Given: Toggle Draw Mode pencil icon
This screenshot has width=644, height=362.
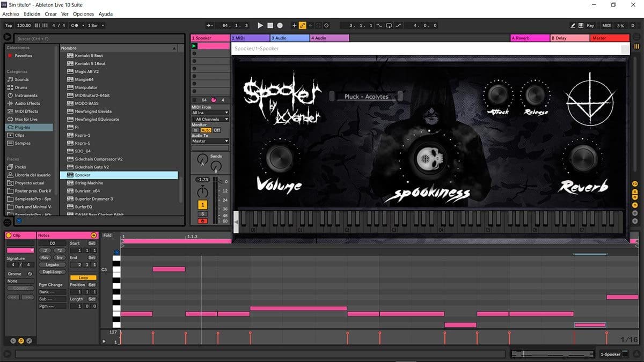Looking at the screenshot, I should (x=573, y=25).
